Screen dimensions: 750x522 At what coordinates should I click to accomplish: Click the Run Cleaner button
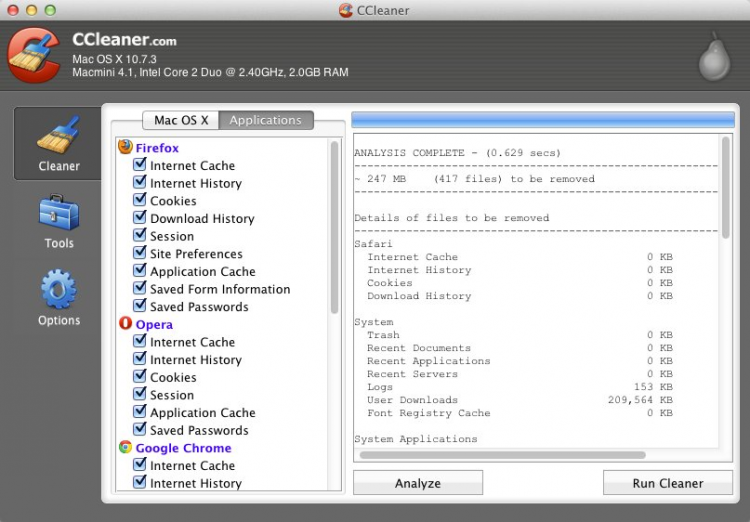(x=667, y=483)
